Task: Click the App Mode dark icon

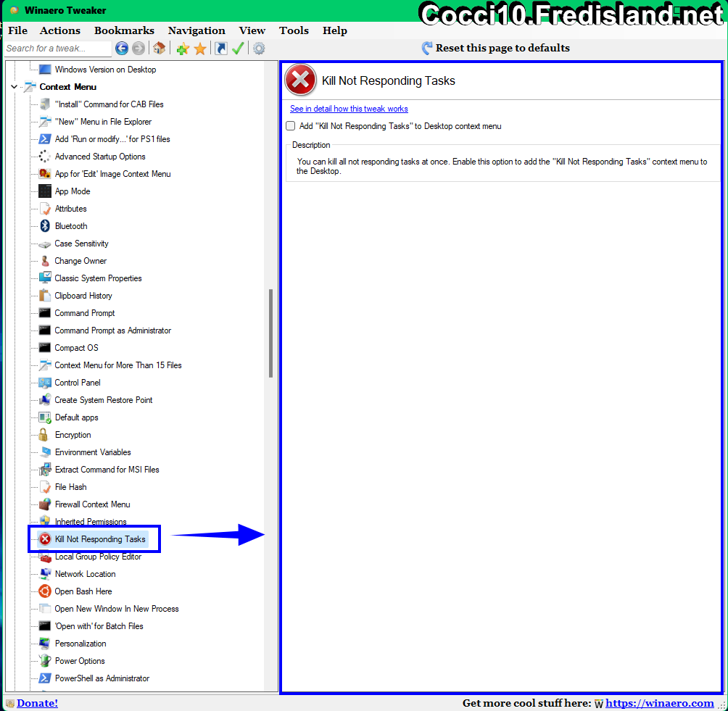Action: pos(44,191)
